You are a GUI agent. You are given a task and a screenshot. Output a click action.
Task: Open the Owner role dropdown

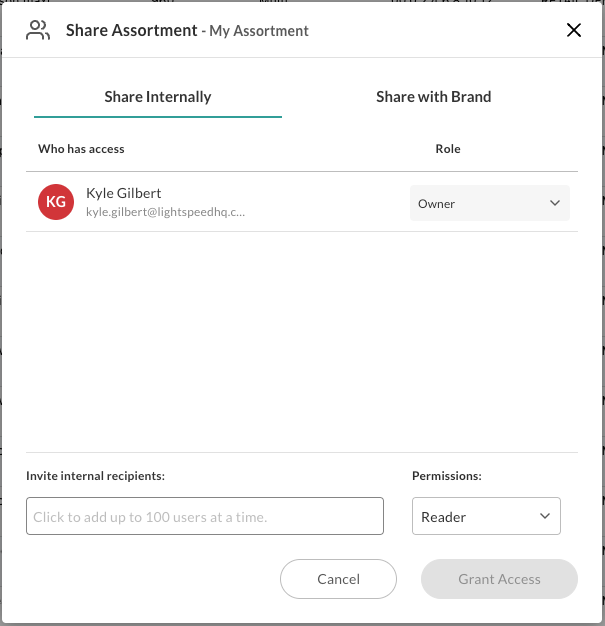(x=489, y=203)
